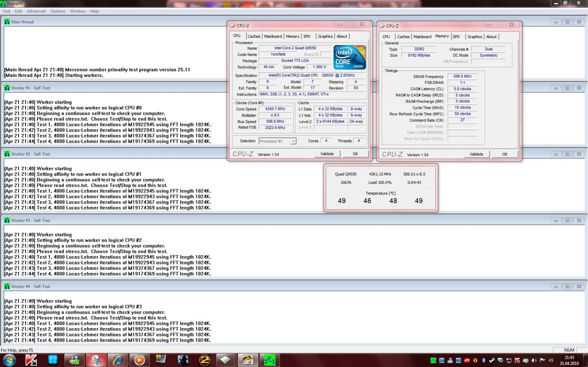Click the network tray icon
The width and height of the screenshot is (588, 367).
[509, 360]
